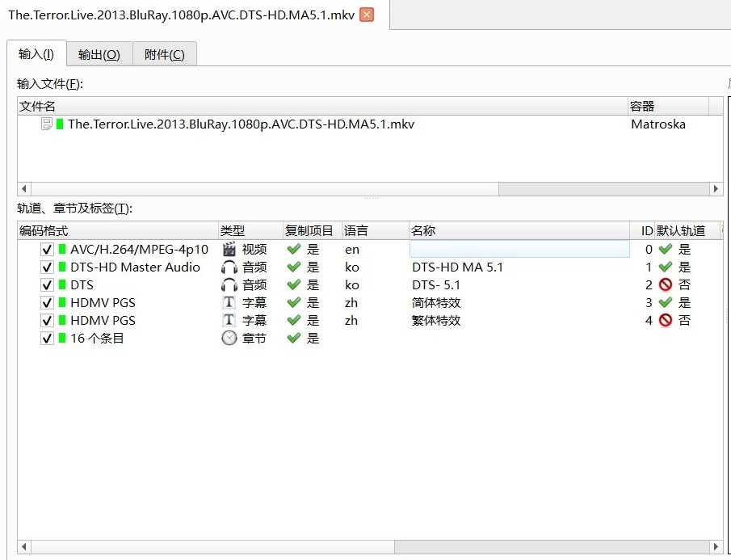
Task: Select the DTS- 5.1 track name
Action: coord(436,285)
